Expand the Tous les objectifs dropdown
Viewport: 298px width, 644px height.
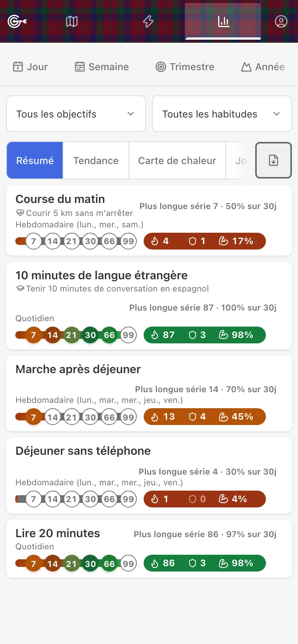tap(76, 114)
